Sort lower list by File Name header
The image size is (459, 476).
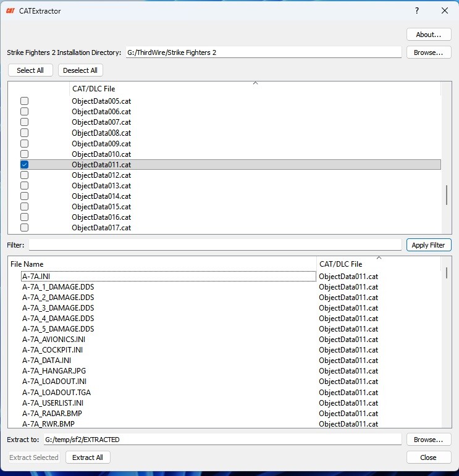[x=162, y=264]
